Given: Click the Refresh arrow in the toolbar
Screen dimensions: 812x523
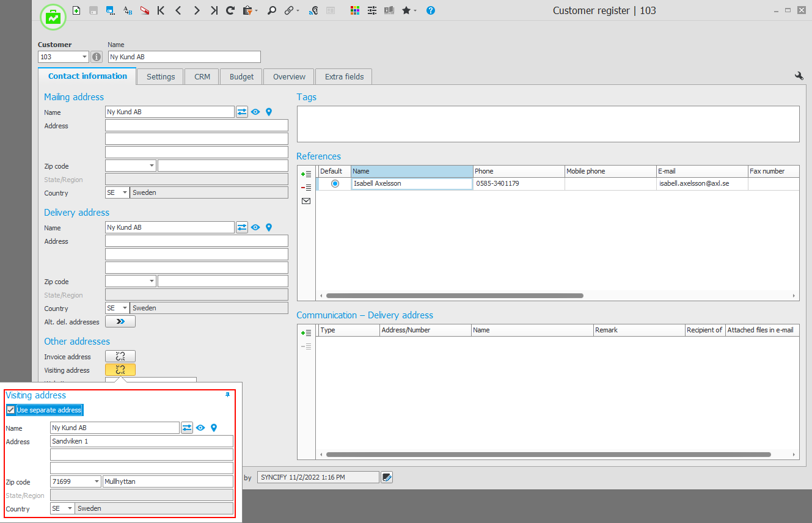Looking at the screenshot, I should (x=230, y=10).
